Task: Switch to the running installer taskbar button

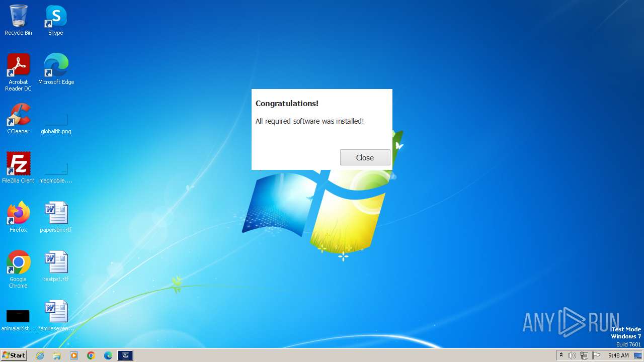Action: 125,355
